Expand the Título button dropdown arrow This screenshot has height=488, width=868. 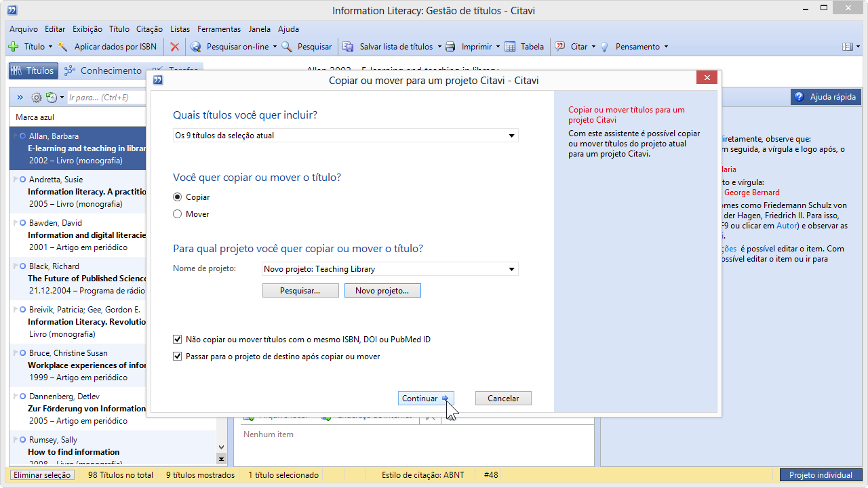50,47
